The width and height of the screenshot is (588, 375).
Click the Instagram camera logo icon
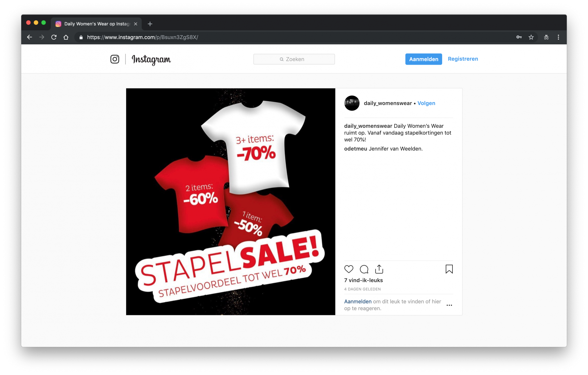coord(115,59)
